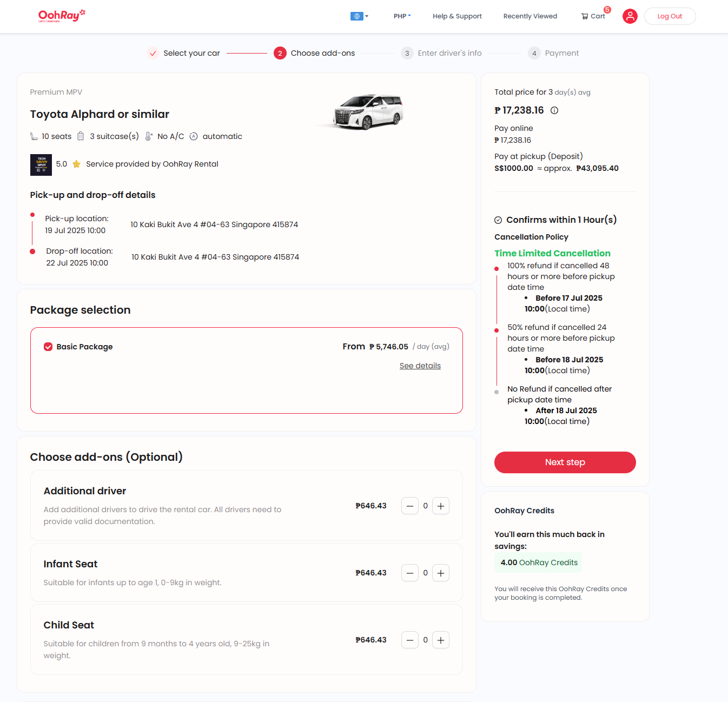Viewport: 728px width, 702px height.
Task: Go to Recently Viewed
Action: click(x=530, y=16)
